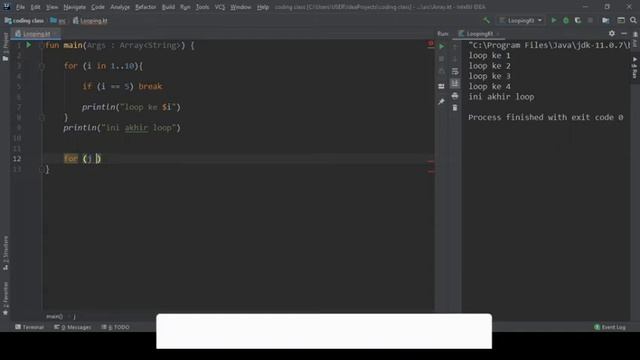Screen dimensions: 640x360
Task: Open the Window menu
Action: tap(240, 7)
